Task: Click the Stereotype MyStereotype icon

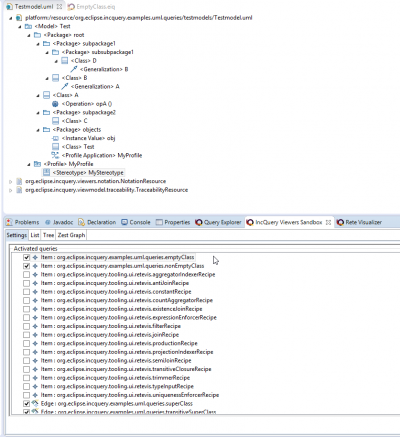Action: coord(46,173)
